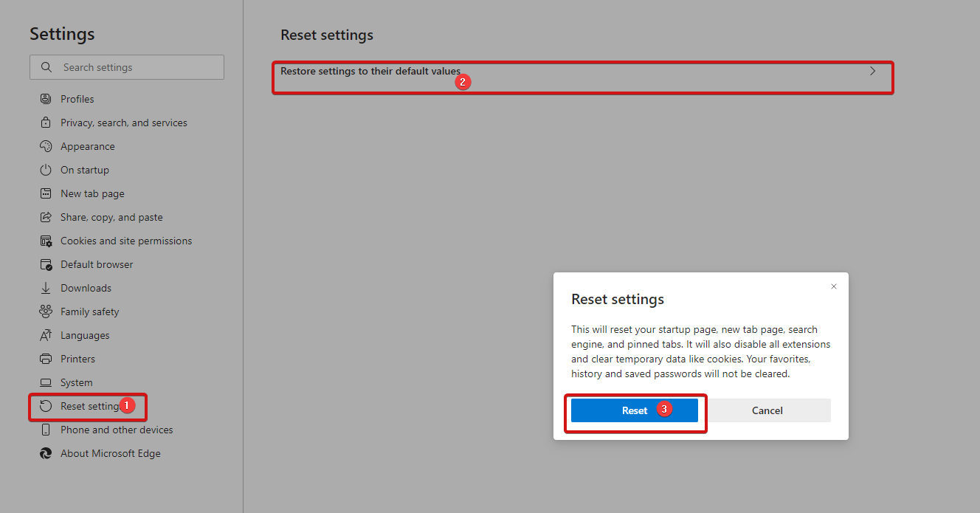
Task: Click the Printers icon
Action: pos(46,358)
